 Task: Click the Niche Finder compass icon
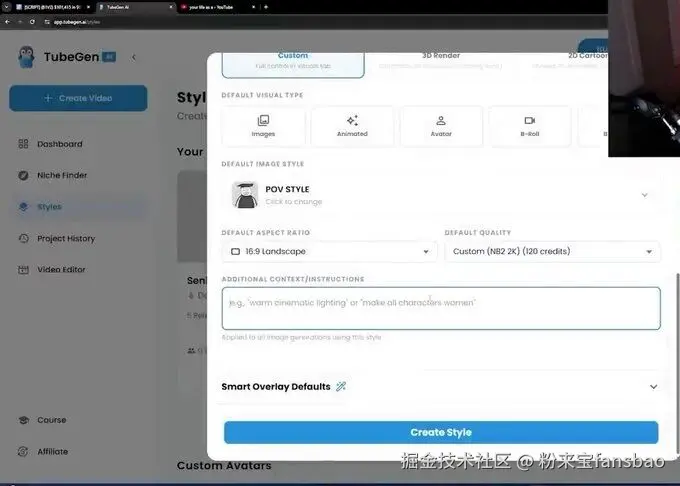pyautogui.click(x=23, y=175)
